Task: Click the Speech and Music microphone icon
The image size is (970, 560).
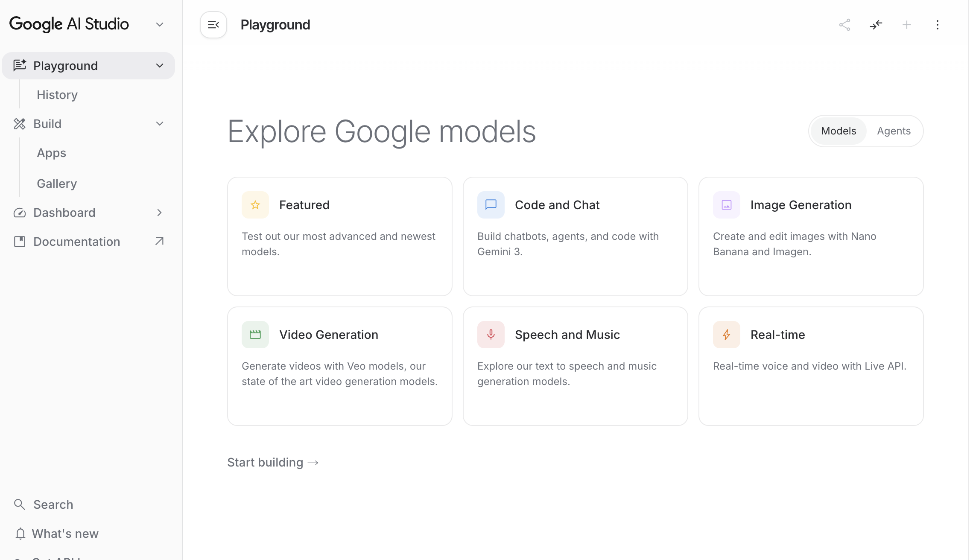Action: coord(491,335)
